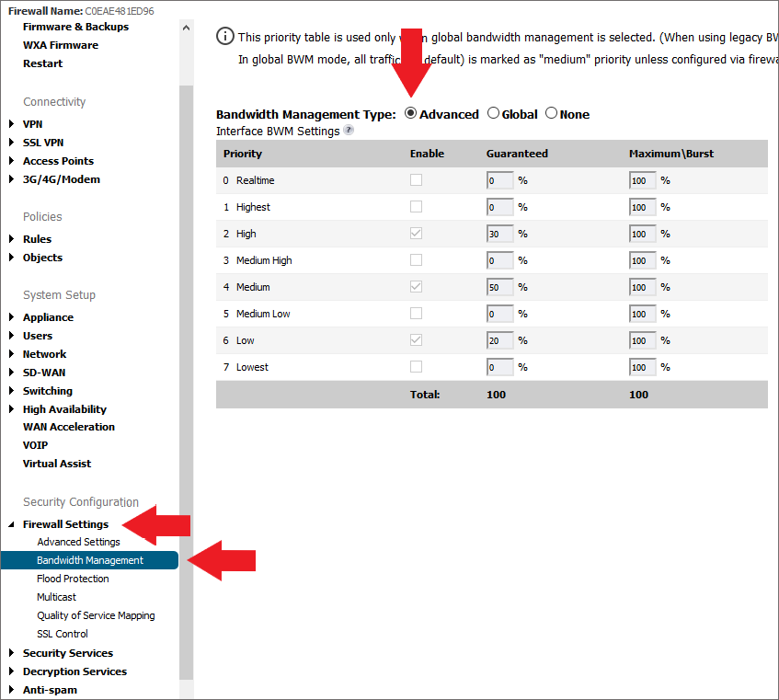
Task: Open Firmware & Backups page
Action: (x=75, y=27)
